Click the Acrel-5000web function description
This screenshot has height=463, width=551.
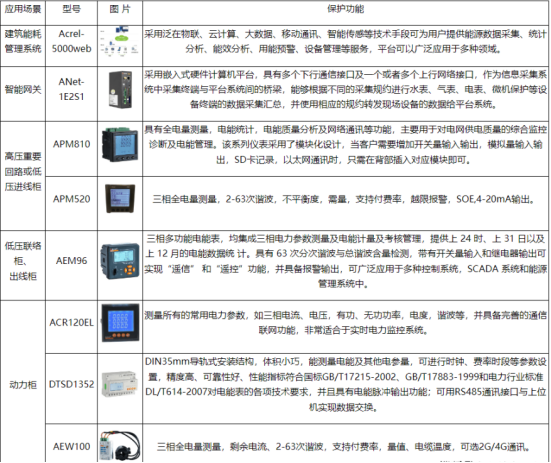[345, 41]
